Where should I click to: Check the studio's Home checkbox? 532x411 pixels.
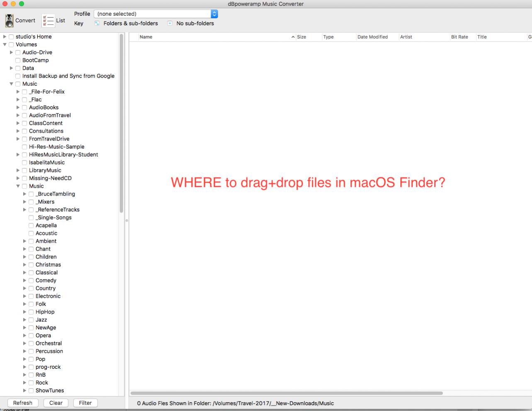(x=11, y=37)
